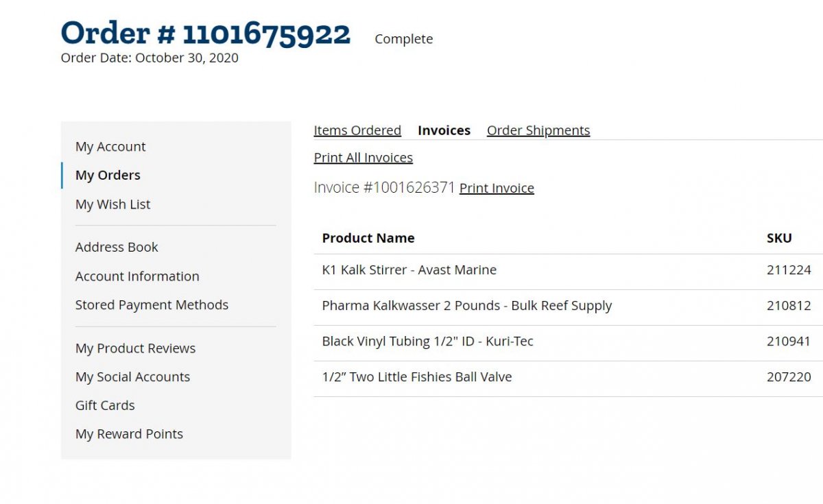Open Gift Cards page
Image resolution: width=823 pixels, height=504 pixels.
pos(105,405)
